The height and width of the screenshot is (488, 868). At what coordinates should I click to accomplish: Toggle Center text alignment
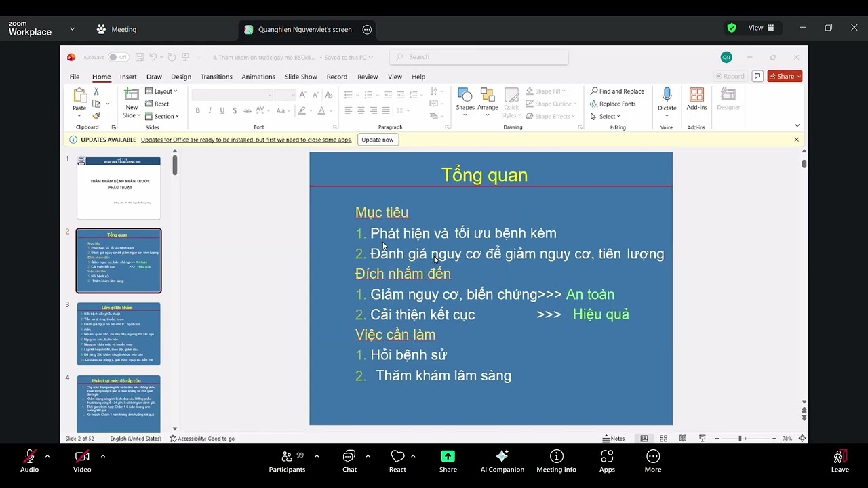[x=361, y=110]
